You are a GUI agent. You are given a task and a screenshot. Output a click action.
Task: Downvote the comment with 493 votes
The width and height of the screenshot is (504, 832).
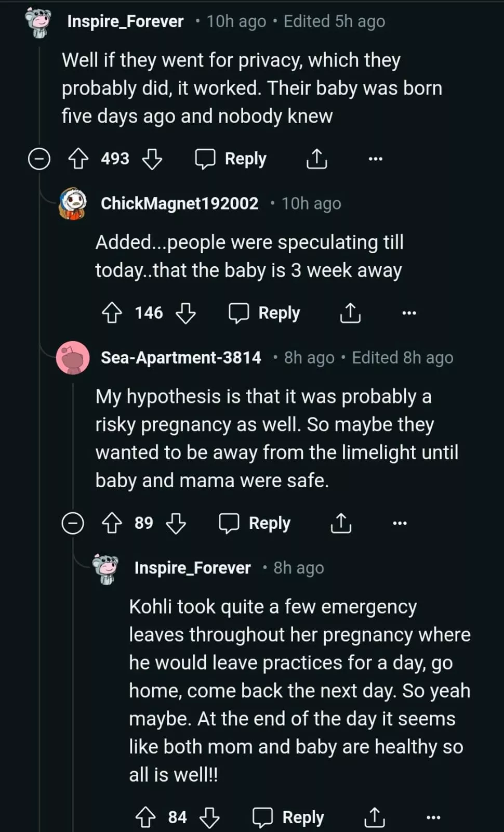152,159
